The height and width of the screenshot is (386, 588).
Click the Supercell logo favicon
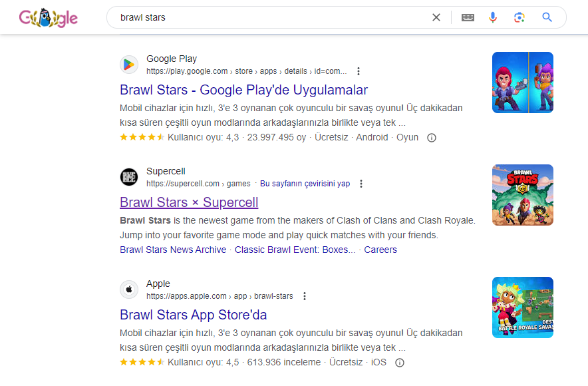pos(129,177)
